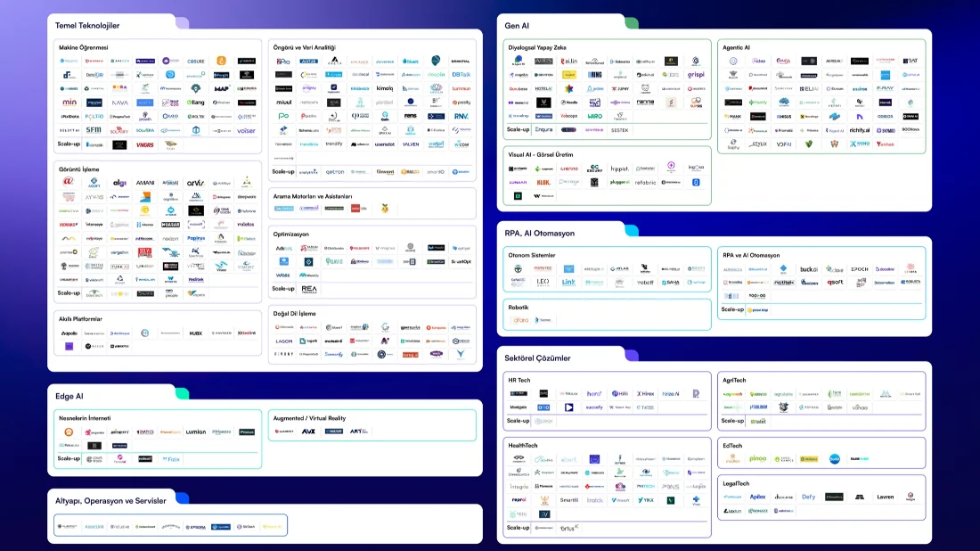The width and height of the screenshot is (980, 551).
Task: Click the Temel Teknolojiler section heading
Action: [87, 26]
